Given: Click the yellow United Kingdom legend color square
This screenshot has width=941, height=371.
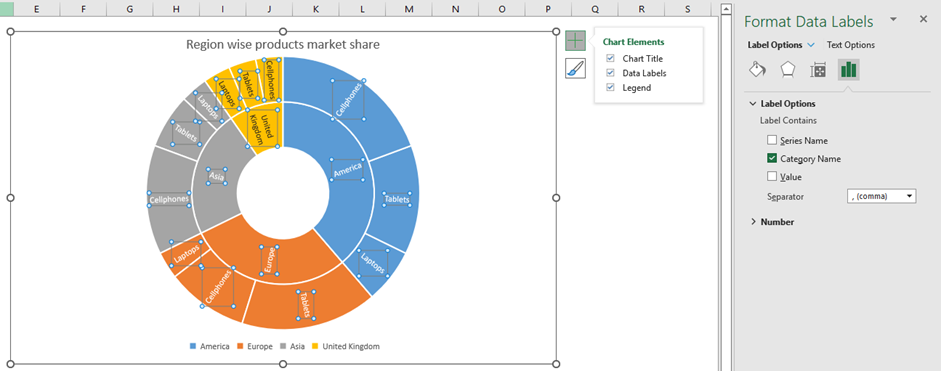Looking at the screenshot, I should click(315, 346).
